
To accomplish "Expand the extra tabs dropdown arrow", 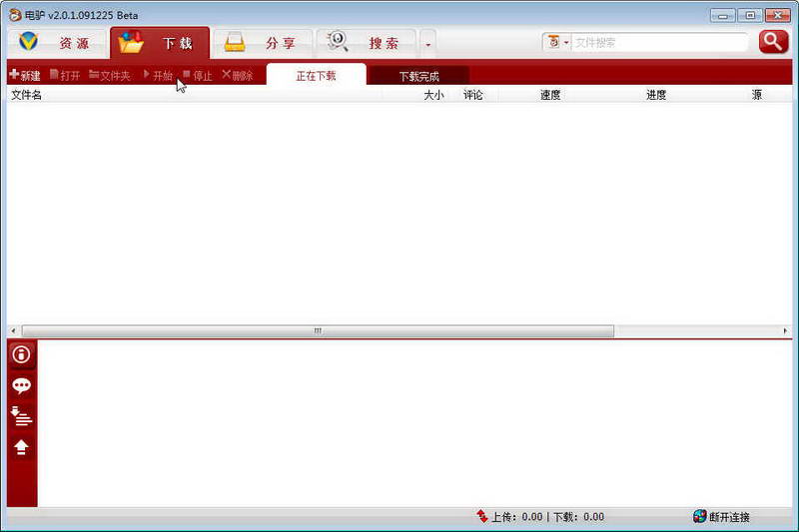I will point(428,44).
